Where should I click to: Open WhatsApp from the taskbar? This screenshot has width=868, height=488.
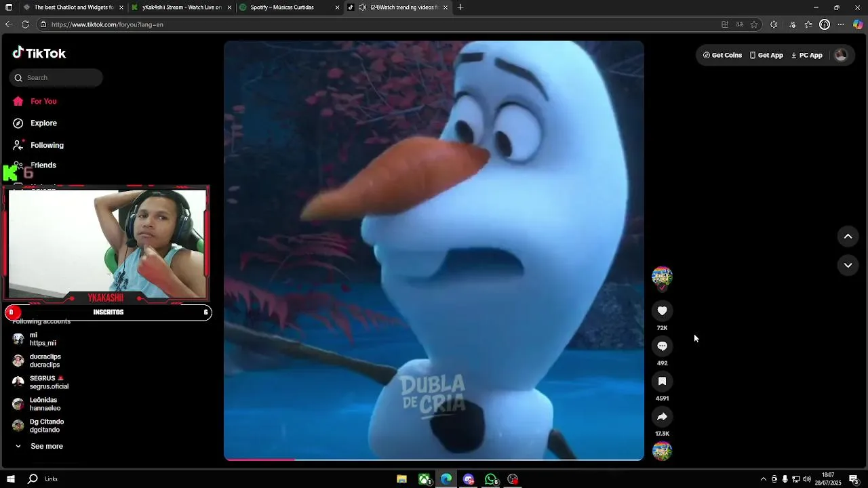tap(491, 479)
